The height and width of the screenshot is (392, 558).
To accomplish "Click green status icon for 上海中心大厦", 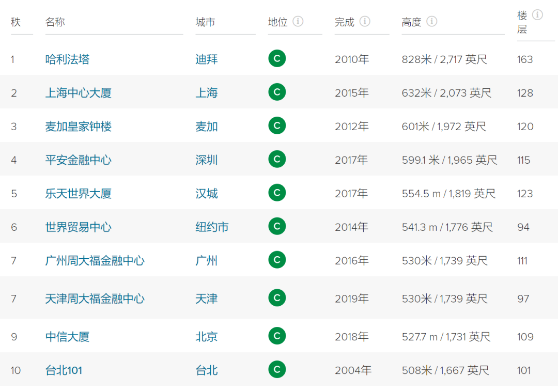I will pyautogui.click(x=277, y=92).
